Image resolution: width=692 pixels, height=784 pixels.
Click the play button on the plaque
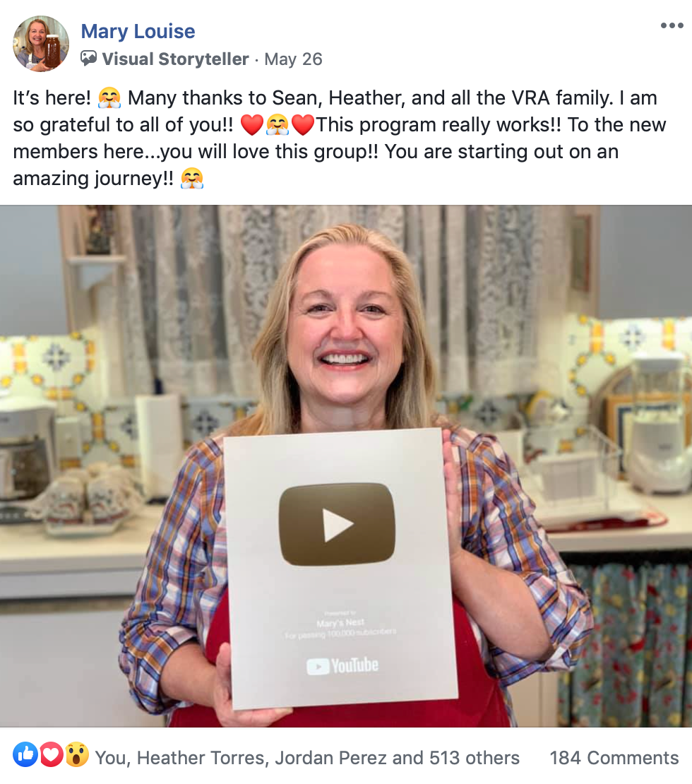[x=337, y=525]
